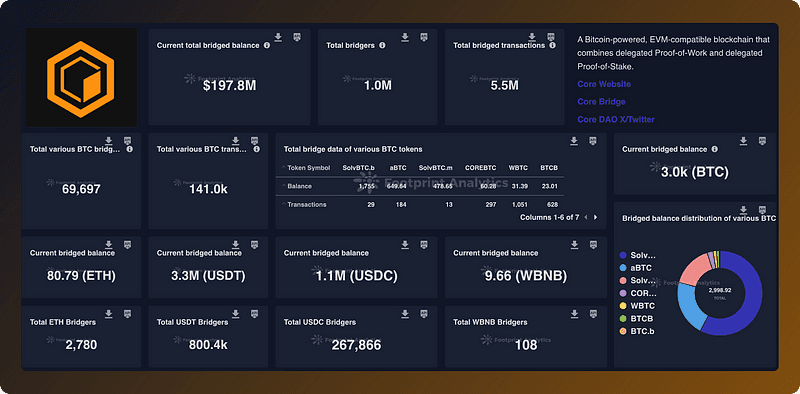Open API icon on BTC tokens table
Image resolution: width=800 pixels, height=394 pixels.
coord(592,141)
